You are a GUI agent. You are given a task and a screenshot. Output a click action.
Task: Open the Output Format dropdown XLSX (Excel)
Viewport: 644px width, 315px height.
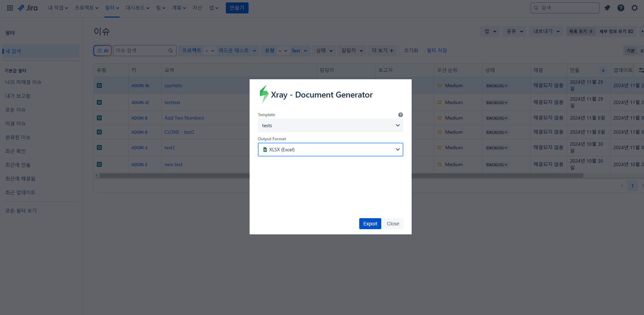pos(330,150)
